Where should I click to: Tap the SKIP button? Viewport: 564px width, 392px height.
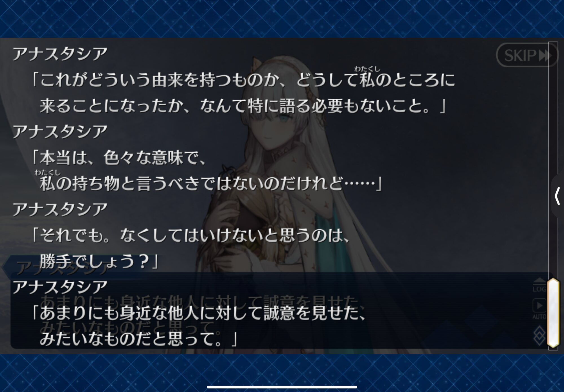point(526,55)
